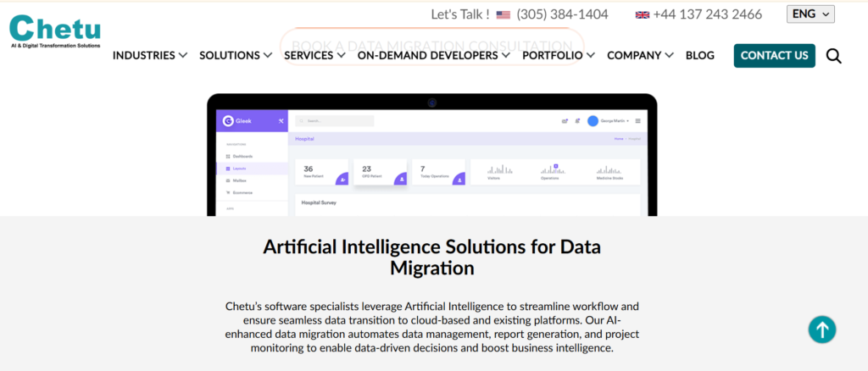Click the Contact Us button
This screenshot has width=868, height=371.
tap(774, 55)
